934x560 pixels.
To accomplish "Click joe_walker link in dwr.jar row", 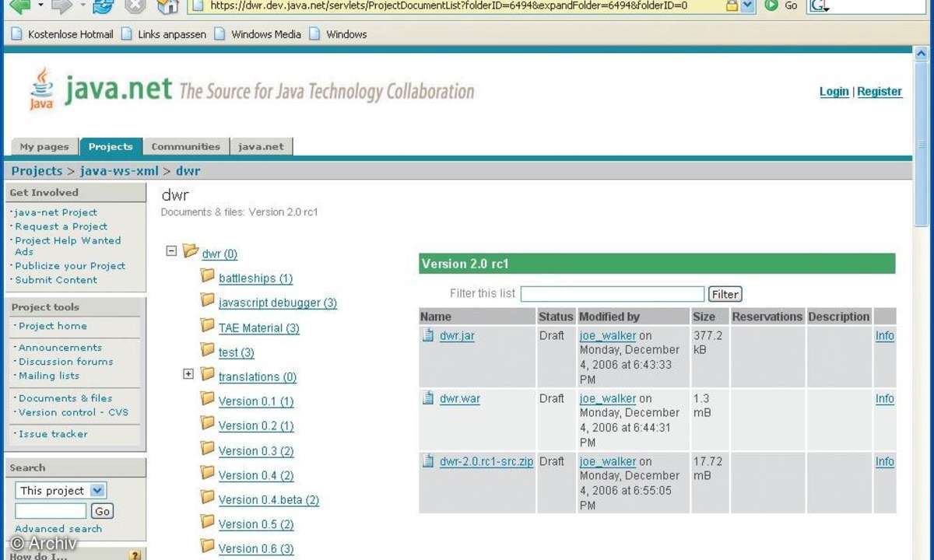I will (x=608, y=336).
